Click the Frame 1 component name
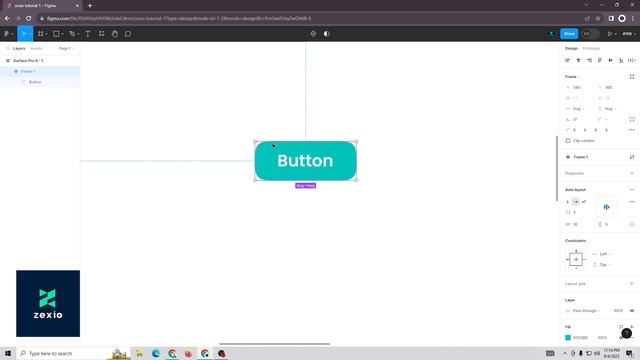640x360 pixels. point(581,157)
